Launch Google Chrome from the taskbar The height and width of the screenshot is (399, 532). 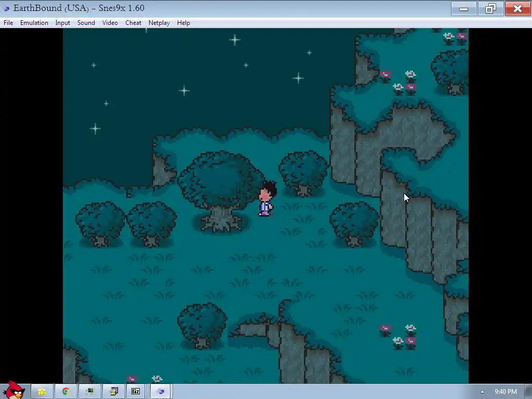click(66, 392)
